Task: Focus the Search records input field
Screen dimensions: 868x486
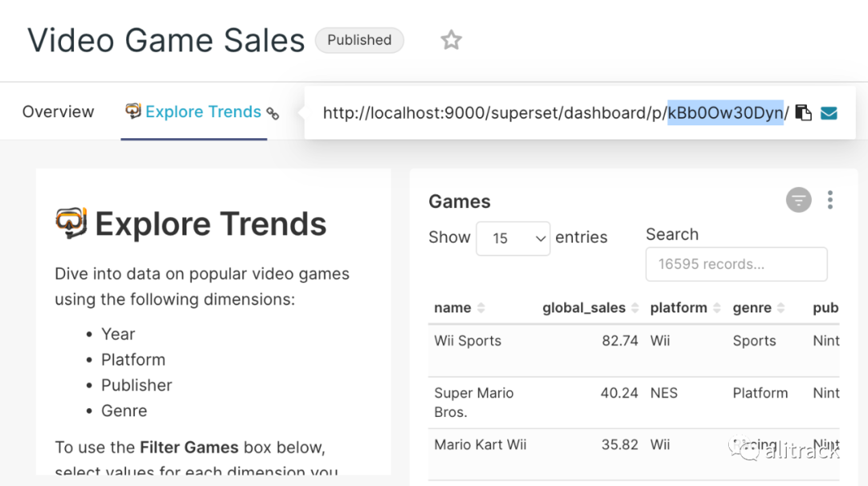Action: point(736,264)
